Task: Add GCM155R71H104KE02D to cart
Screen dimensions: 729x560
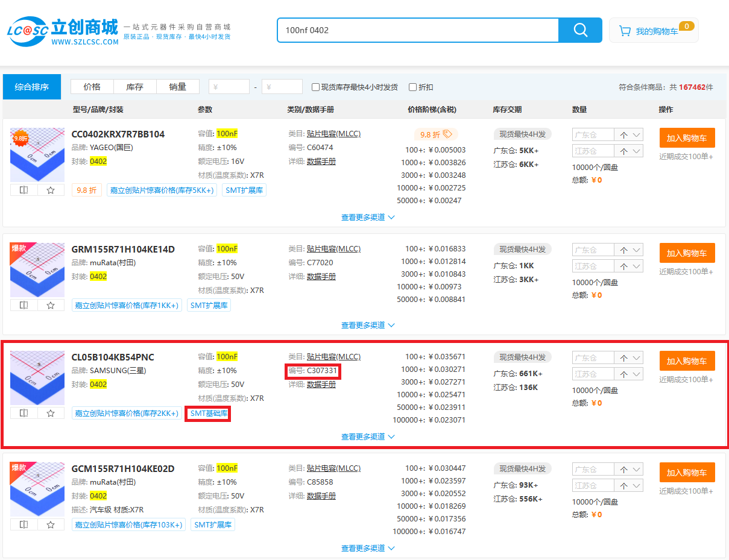Action: (687, 473)
